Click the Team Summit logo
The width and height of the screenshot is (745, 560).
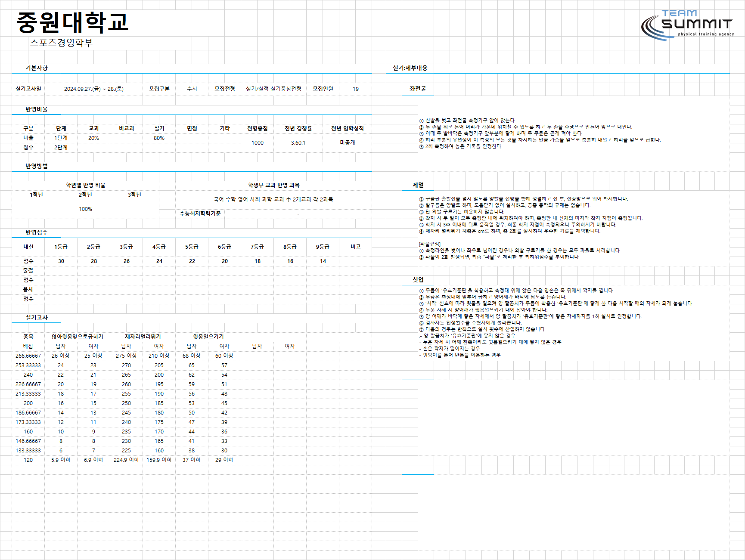click(x=687, y=25)
